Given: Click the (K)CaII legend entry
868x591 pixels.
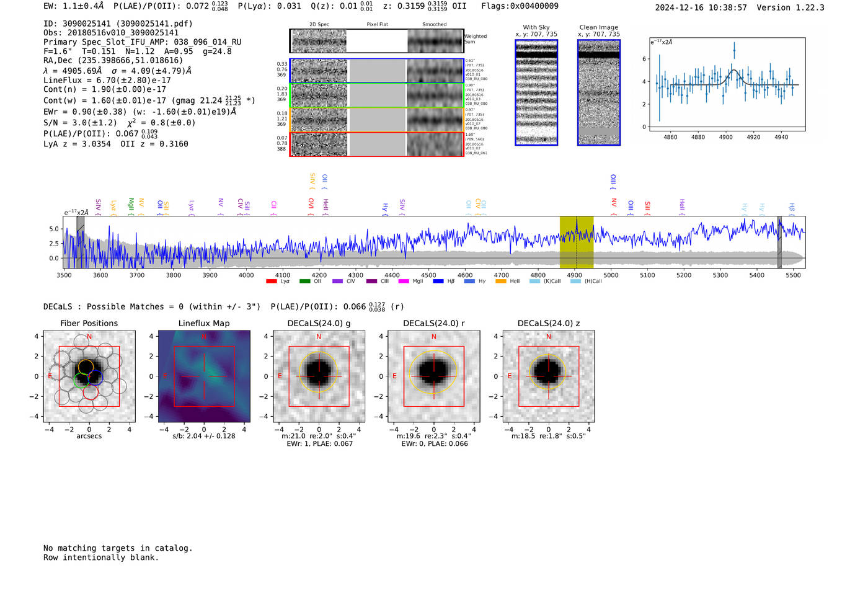Looking at the screenshot, I should coord(545,282).
